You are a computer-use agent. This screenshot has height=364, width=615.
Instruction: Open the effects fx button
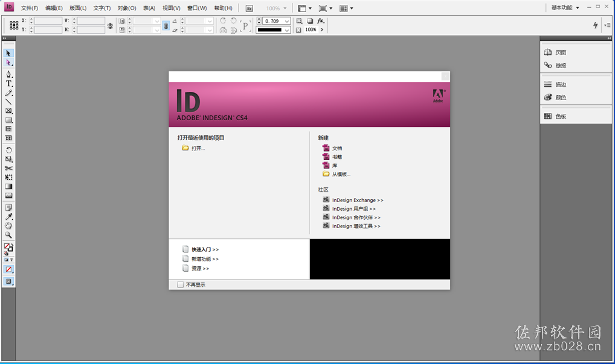pyautogui.click(x=320, y=21)
